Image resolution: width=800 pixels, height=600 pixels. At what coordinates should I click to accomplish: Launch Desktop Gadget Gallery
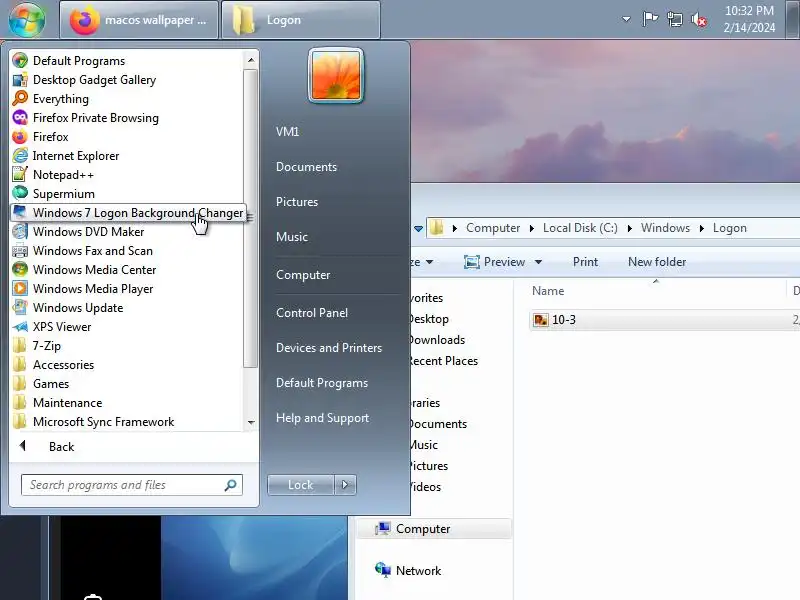point(94,80)
